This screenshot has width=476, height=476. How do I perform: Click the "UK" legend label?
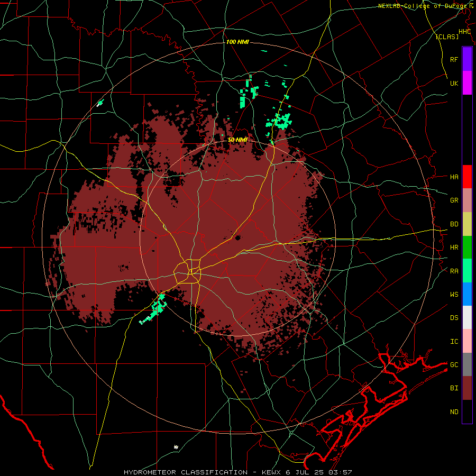click(x=454, y=83)
